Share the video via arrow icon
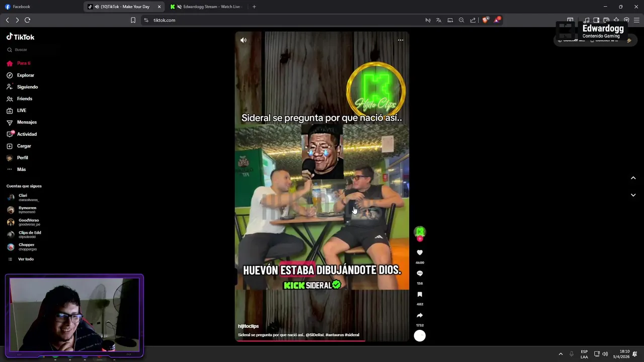Viewport: 644px width, 362px height. coord(420,315)
